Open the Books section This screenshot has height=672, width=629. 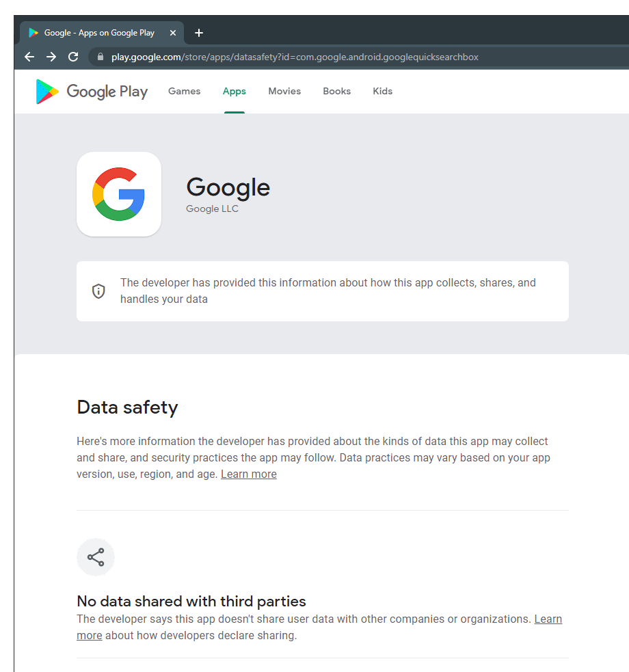tap(337, 91)
